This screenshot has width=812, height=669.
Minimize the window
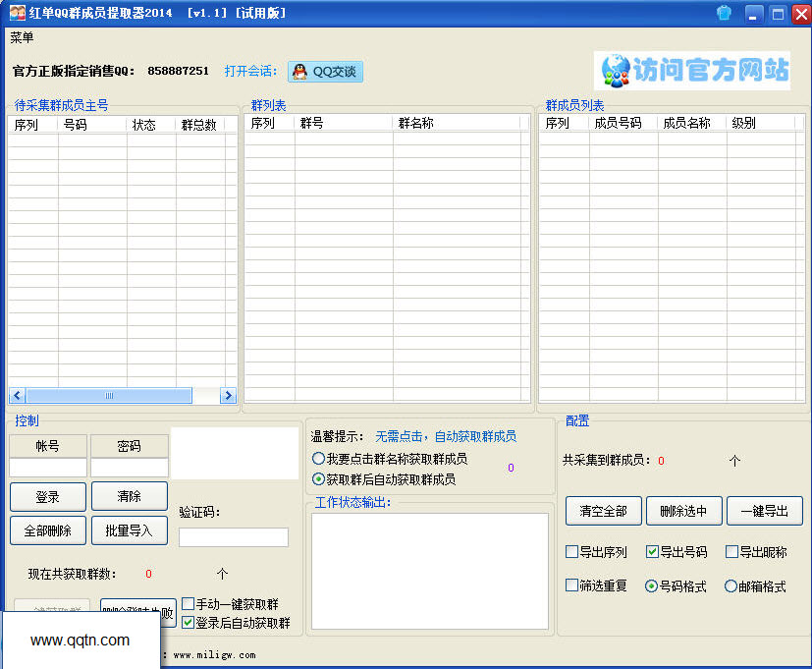click(x=753, y=14)
